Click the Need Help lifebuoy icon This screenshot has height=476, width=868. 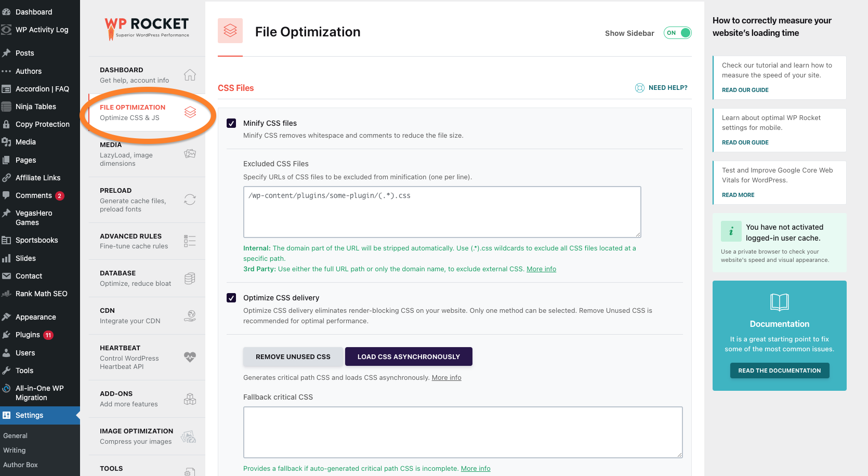coord(640,88)
